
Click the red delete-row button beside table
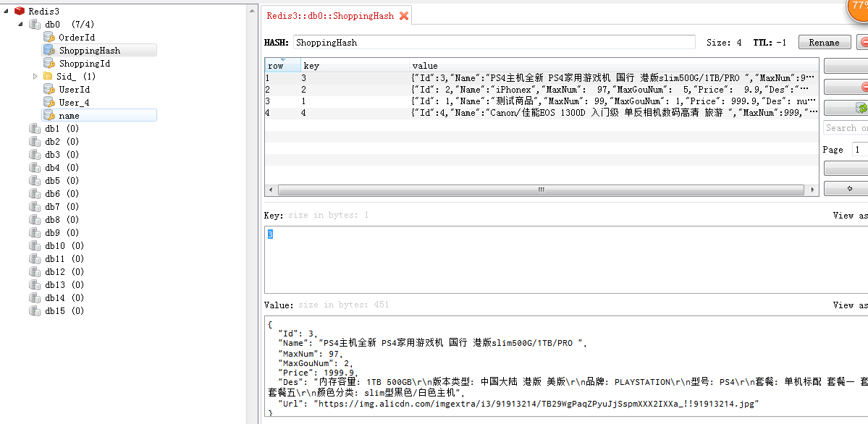(846, 87)
